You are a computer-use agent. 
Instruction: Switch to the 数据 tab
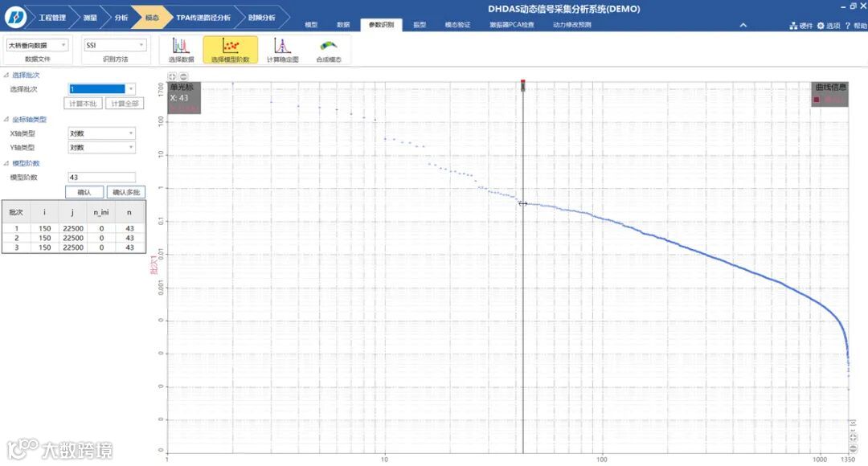343,25
